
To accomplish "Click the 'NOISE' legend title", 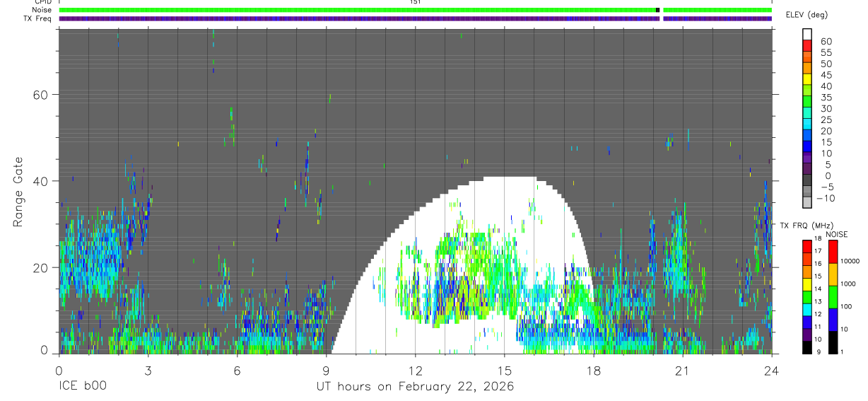I will [837, 234].
